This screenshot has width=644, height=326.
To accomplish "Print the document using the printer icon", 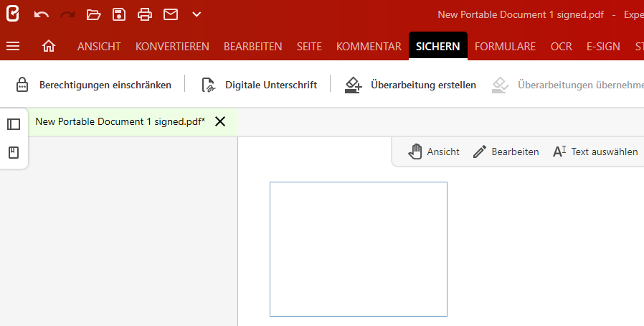I will (145, 14).
